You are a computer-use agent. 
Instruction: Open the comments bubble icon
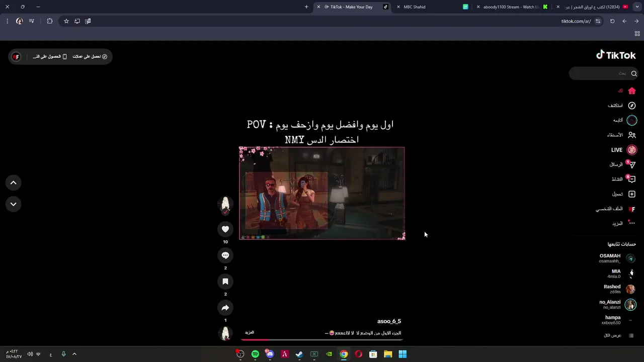(225, 255)
